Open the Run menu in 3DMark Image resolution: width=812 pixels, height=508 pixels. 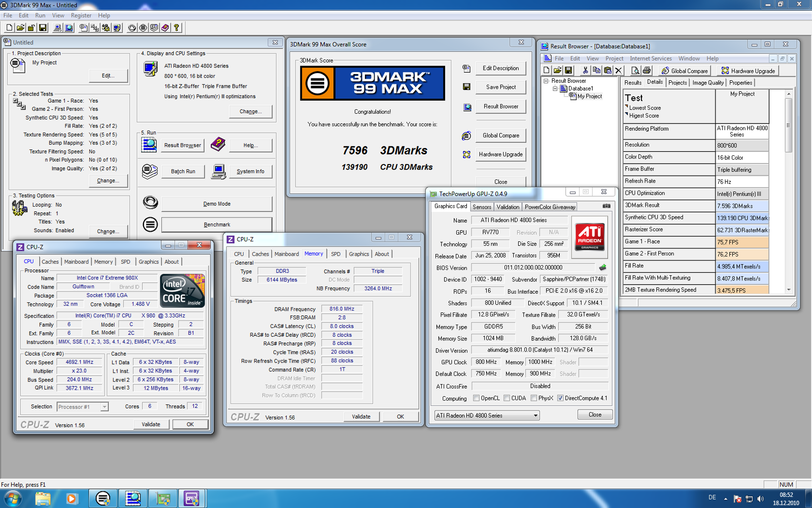coord(40,16)
